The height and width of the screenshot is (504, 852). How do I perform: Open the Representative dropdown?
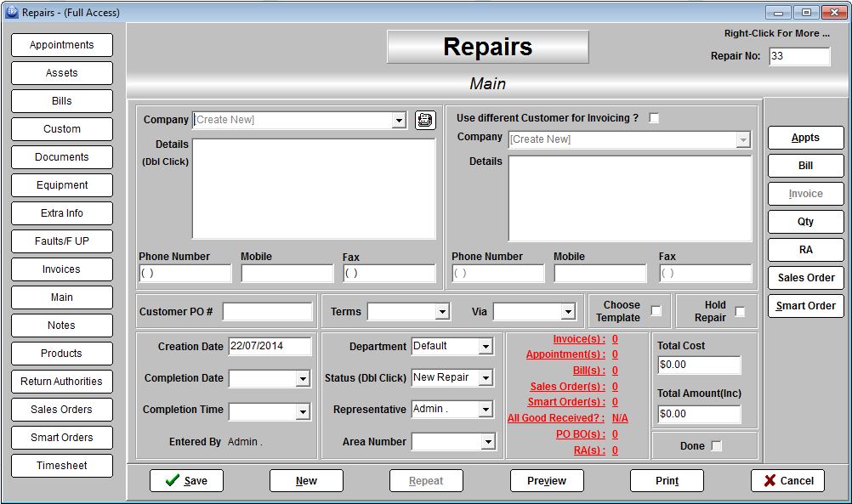485,410
